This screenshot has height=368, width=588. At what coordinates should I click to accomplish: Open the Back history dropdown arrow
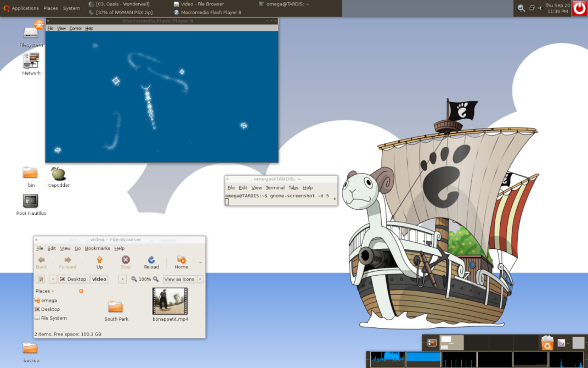click(x=53, y=262)
